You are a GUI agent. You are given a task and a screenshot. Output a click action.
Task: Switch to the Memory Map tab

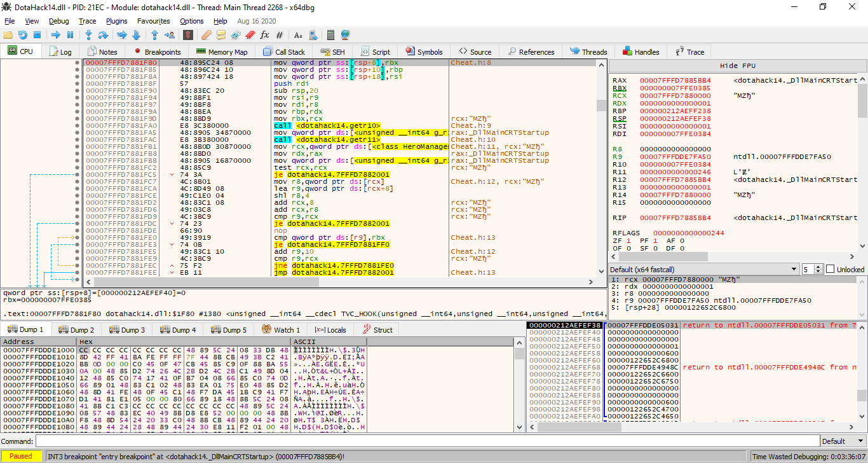click(x=222, y=52)
